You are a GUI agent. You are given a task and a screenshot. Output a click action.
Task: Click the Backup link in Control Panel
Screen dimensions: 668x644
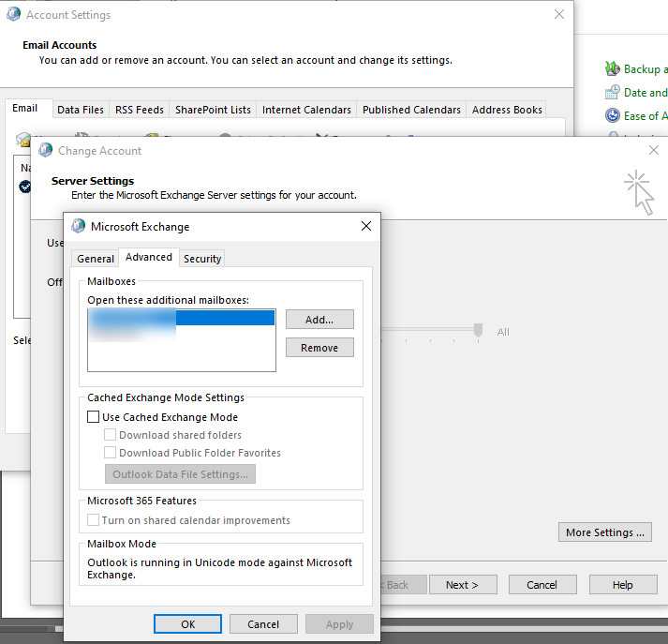tap(646, 69)
